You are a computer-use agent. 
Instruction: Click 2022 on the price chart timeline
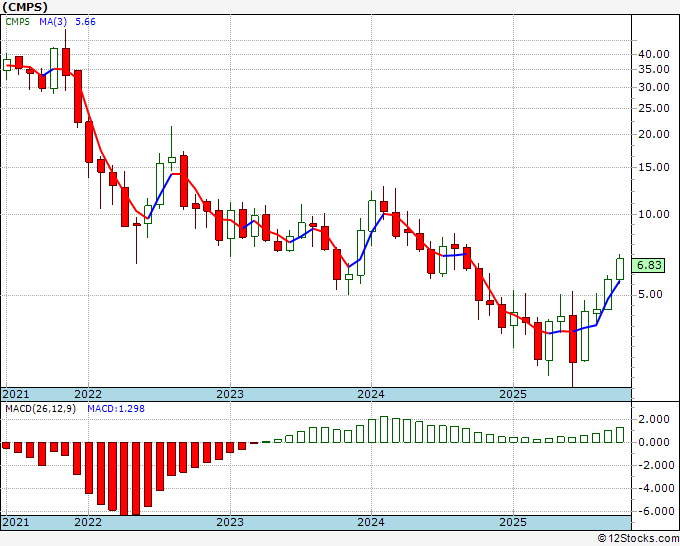[x=88, y=394]
